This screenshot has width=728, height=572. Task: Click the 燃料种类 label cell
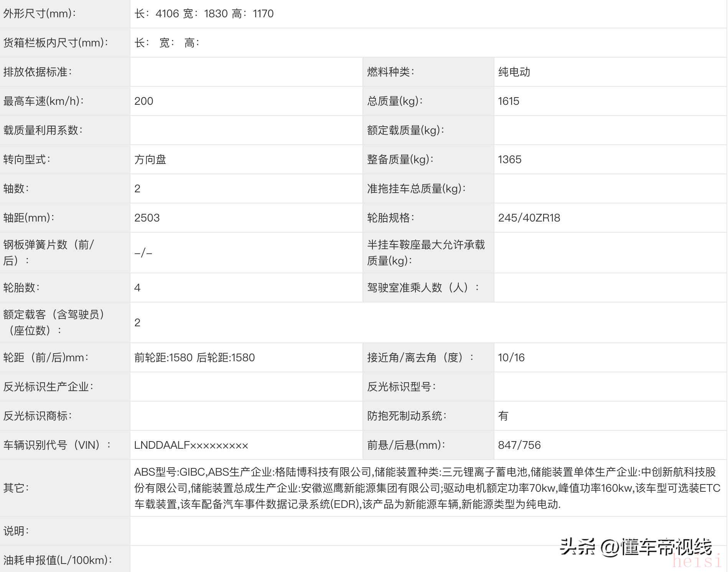click(x=390, y=72)
